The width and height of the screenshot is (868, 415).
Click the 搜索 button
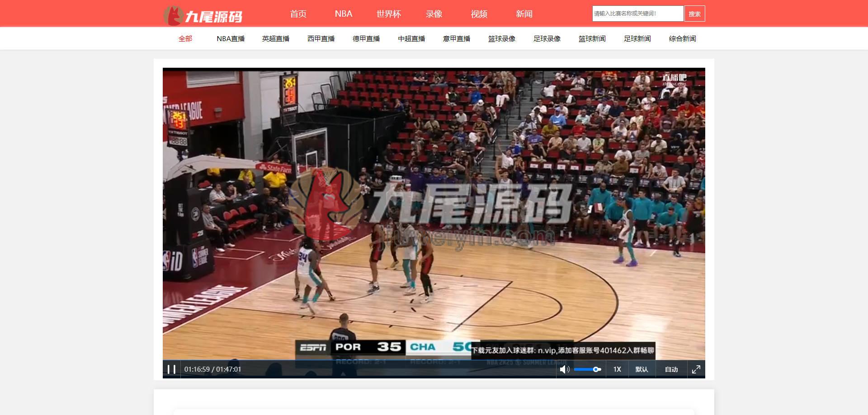pos(695,14)
